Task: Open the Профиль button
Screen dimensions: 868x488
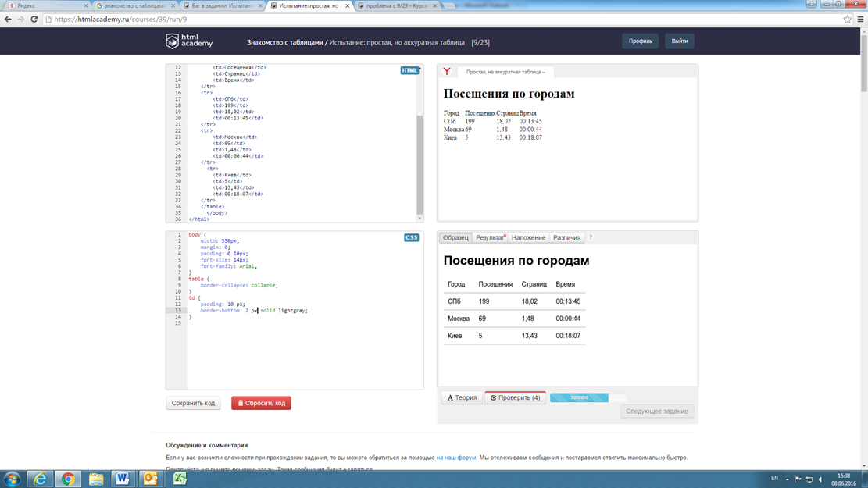Action: (641, 41)
